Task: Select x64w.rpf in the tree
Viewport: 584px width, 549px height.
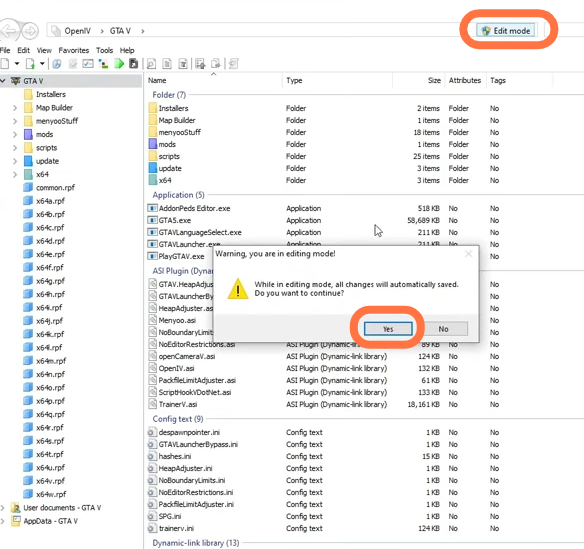Action: [51, 494]
